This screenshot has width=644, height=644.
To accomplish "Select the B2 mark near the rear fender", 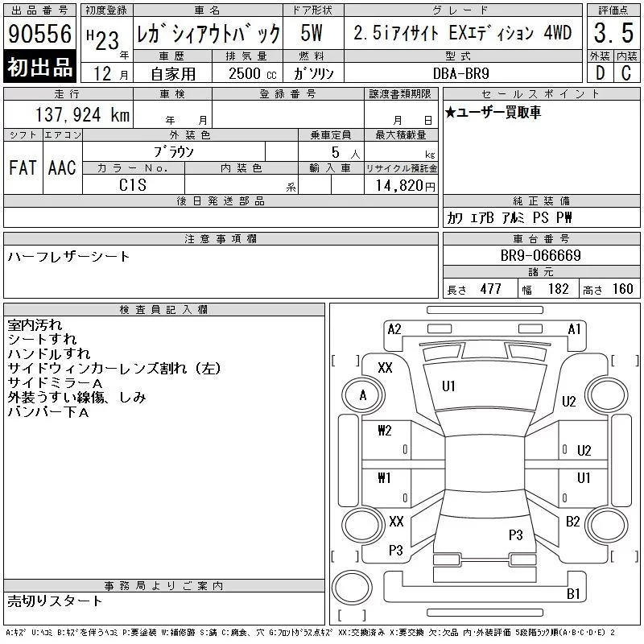I will (x=573, y=522).
